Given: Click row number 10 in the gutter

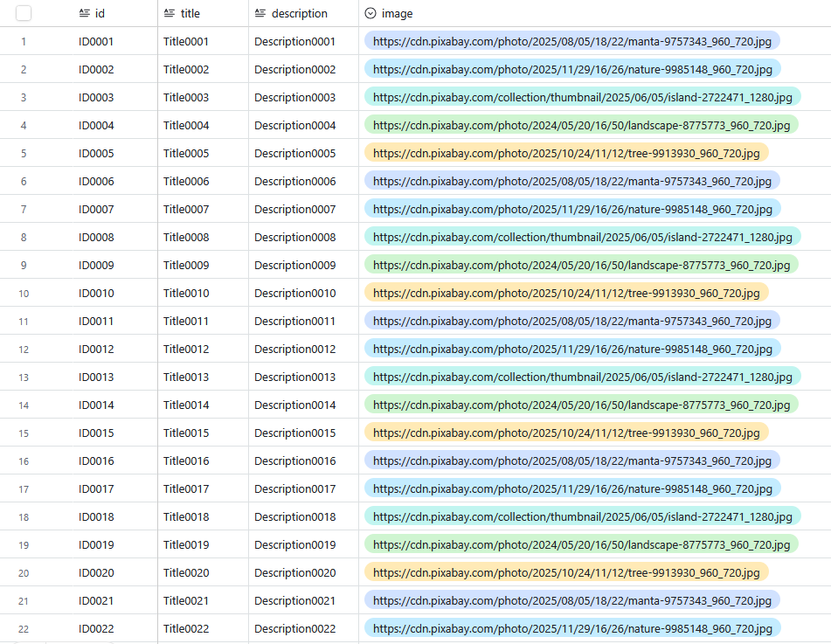Looking at the screenshot, I should click(24, 293).
